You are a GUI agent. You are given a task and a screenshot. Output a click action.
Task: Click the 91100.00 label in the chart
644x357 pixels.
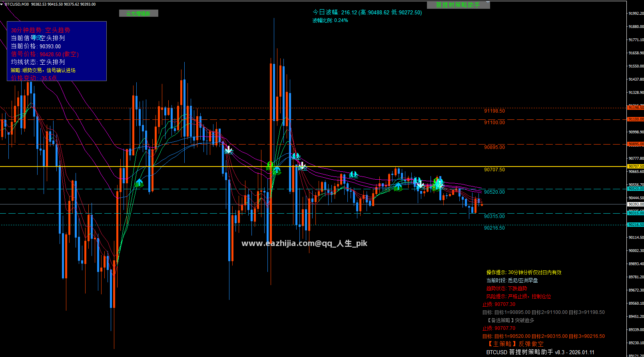[x=494, y=122]
